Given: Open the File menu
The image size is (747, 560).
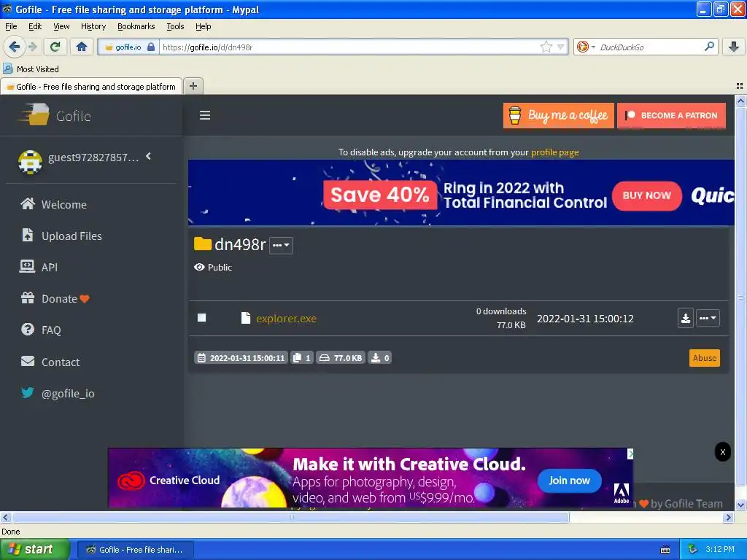Looking at the screenshot, I should click(11, 26).
